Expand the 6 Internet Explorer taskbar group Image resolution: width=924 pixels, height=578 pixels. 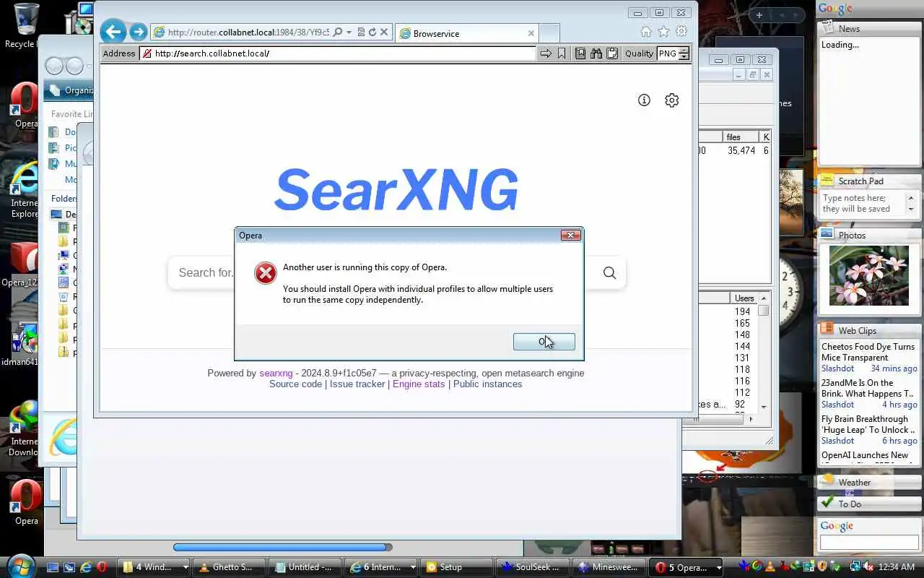tap(412, 568)
